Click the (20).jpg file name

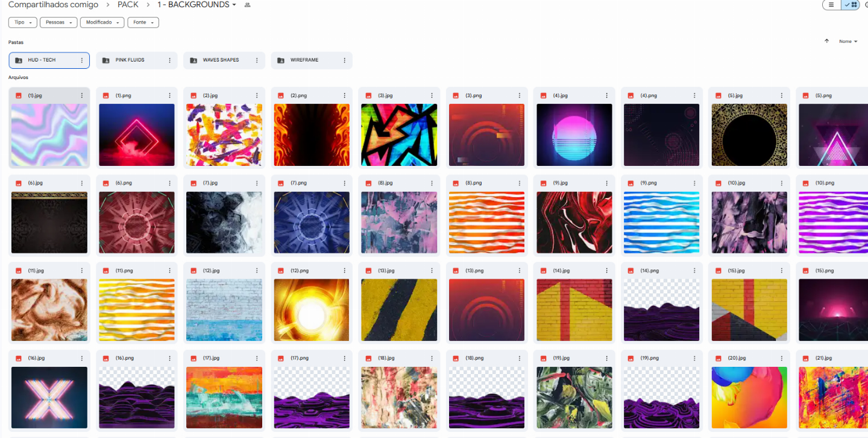(737, 358)
